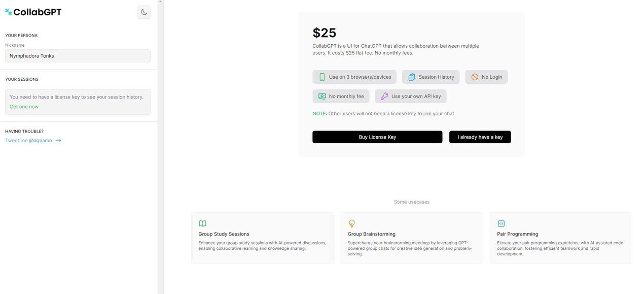
Task: Click the Buy License Key button
Action: click(377, 137)
